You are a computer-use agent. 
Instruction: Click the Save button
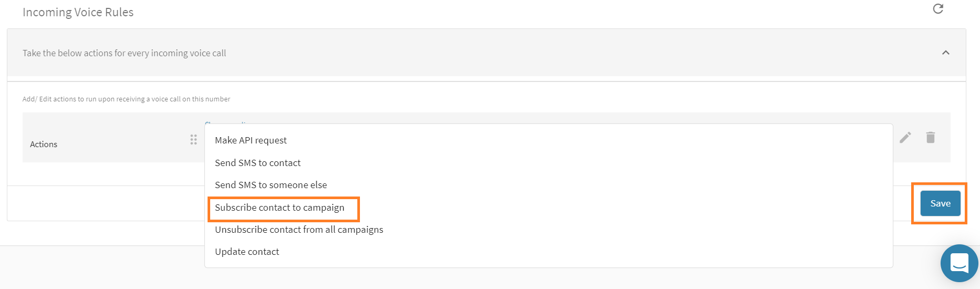(940, 203)
